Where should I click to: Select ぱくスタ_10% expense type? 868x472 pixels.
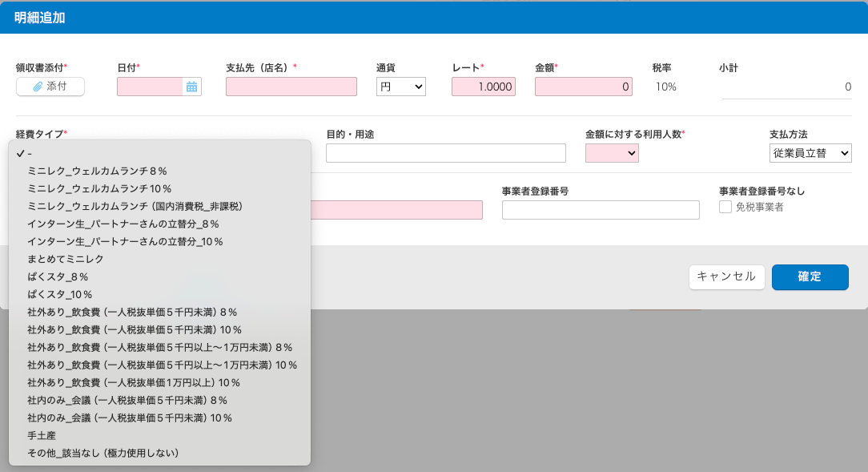pyautogui.click(x=60, y=294)
